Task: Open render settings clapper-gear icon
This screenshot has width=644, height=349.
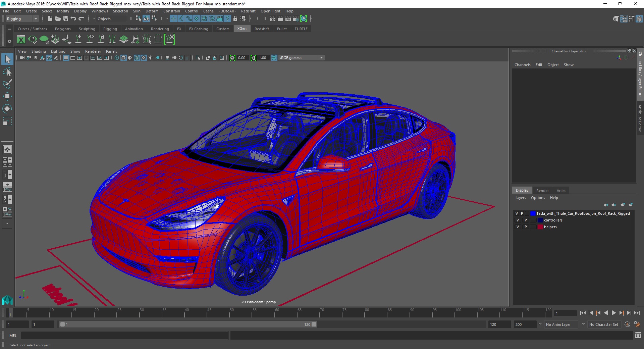Action: click(x=296, y=19)
